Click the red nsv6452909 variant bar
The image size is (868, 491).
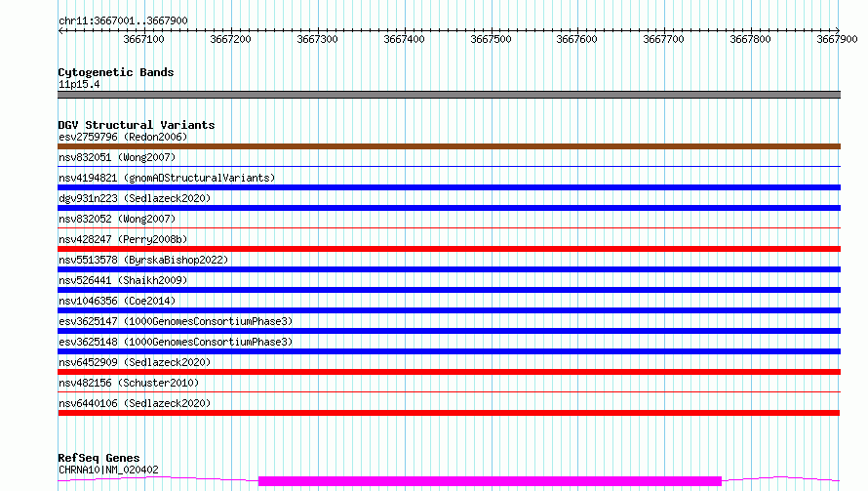[449, 372]
